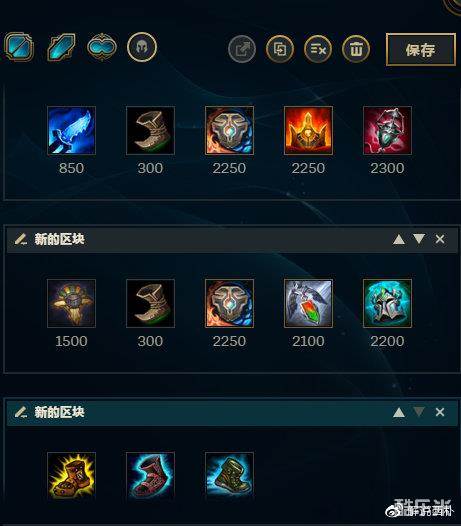Select the helmet champion filter icon
Screen dimensions: 461x526
142,47
